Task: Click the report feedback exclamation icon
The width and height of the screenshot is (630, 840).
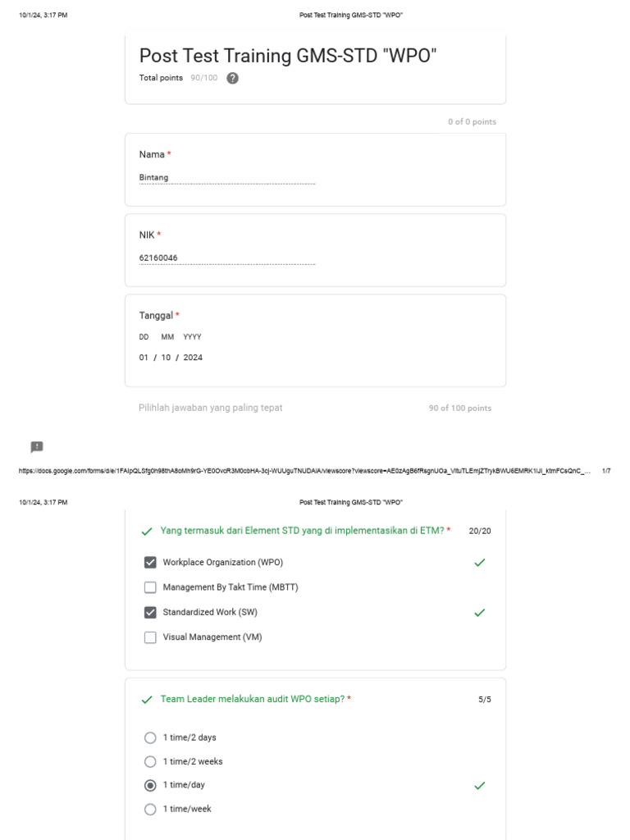Action: pyautogui.click(x=37, y=447)
